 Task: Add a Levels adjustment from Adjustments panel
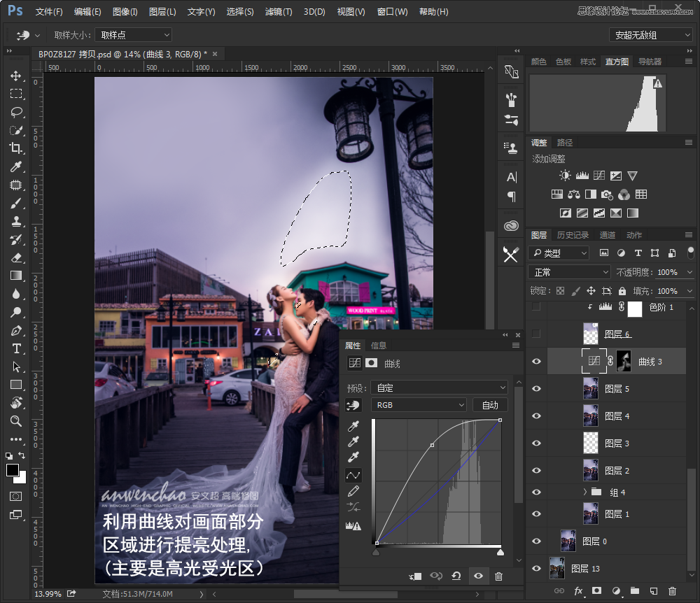pos(582,176)
